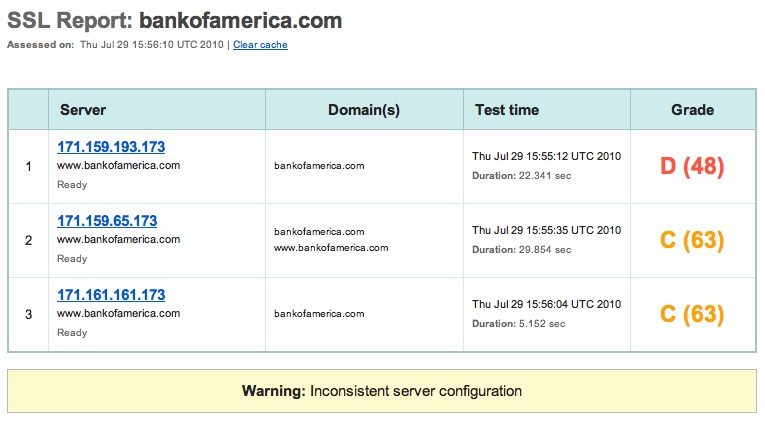Open the 171.159.65.173 server link

[107, 221]
